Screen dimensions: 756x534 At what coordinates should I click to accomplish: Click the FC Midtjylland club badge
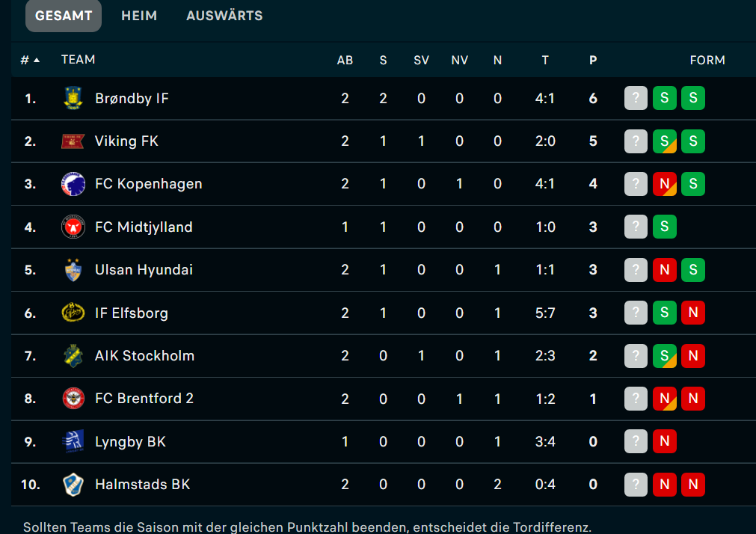click(73, 227)
